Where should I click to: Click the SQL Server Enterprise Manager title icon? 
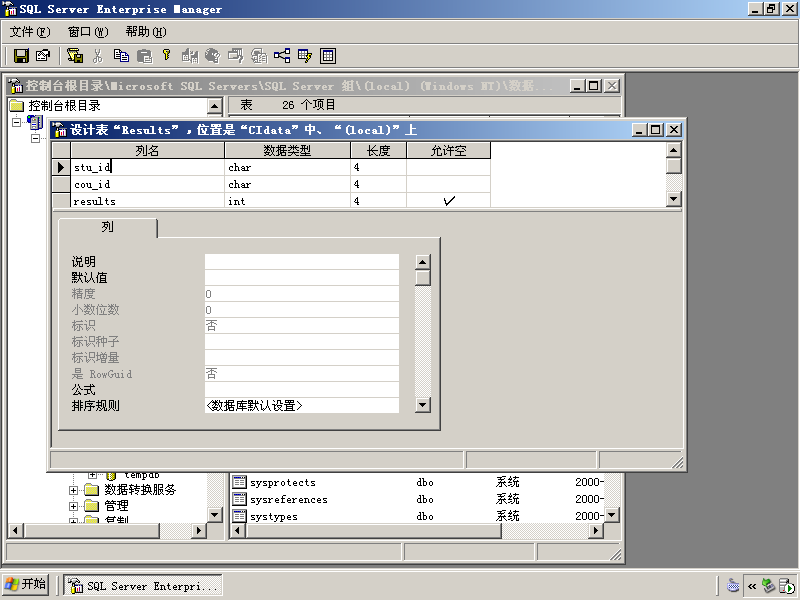[x=10, y=9]
